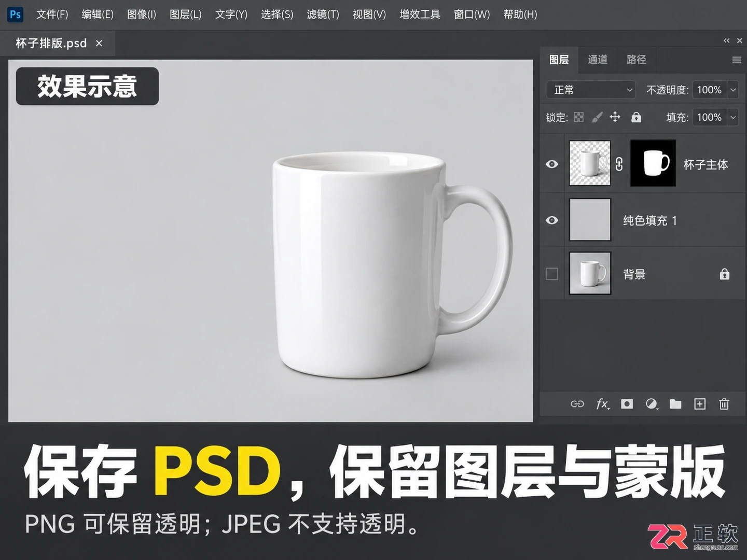Select the 杯子主体 layer mask thumbnail
Image resolution: width=747 pixels, height=560 pixels.
pyautogui.click(x=653, y=163)
